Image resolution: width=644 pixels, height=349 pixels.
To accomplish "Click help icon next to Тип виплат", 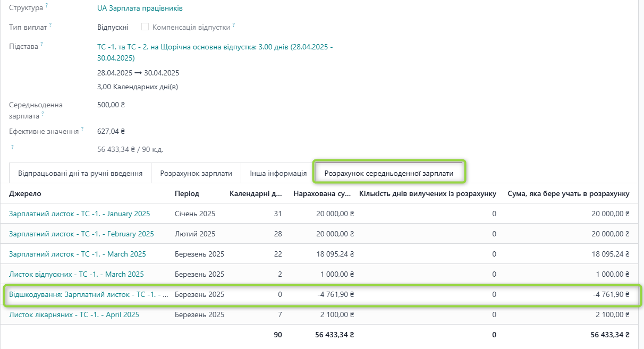I will tap(50, 24).
